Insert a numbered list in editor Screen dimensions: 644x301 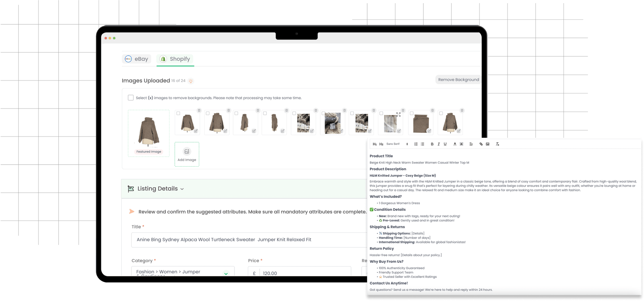(416, 144)
